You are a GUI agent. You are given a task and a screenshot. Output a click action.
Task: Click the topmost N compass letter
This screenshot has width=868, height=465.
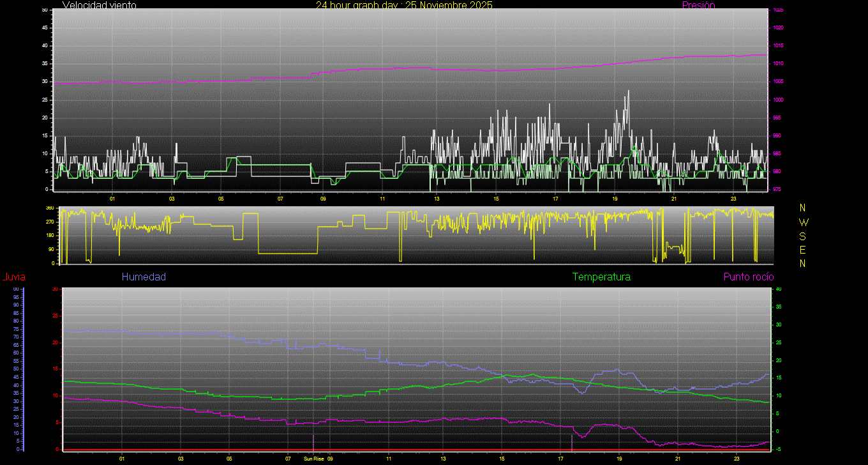pos(803,208)
